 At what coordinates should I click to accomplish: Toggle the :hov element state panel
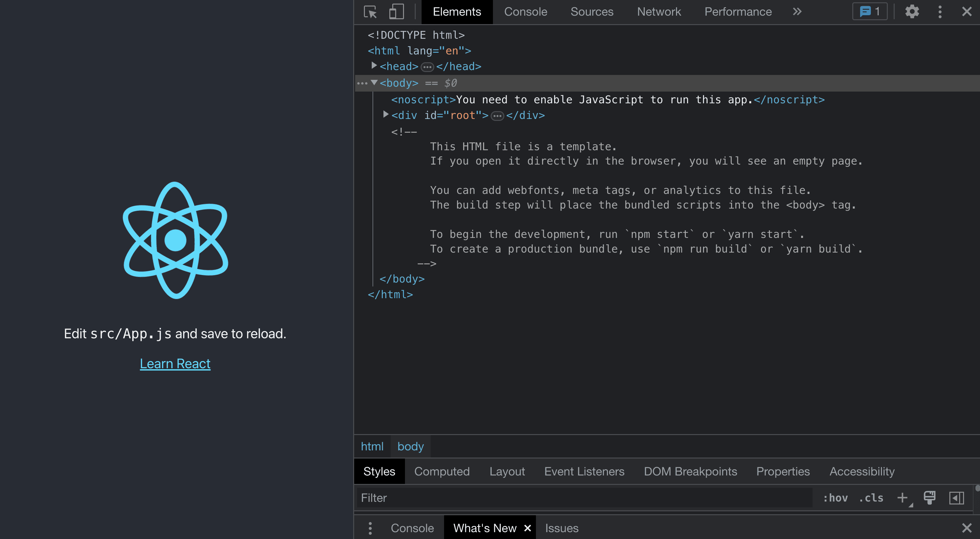point(835,498)
